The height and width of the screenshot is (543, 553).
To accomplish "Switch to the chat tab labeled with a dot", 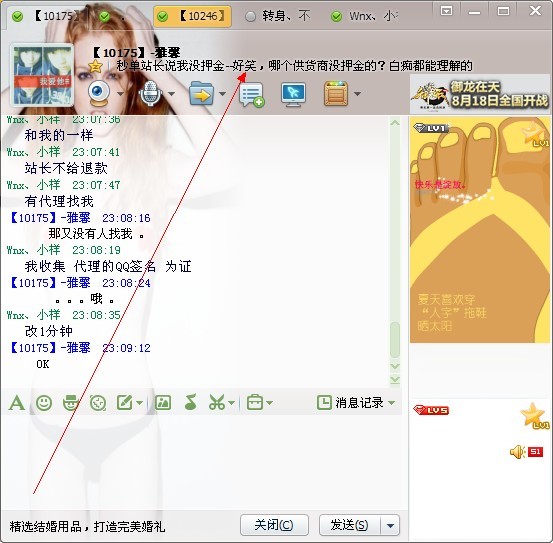I will (114, 16).
